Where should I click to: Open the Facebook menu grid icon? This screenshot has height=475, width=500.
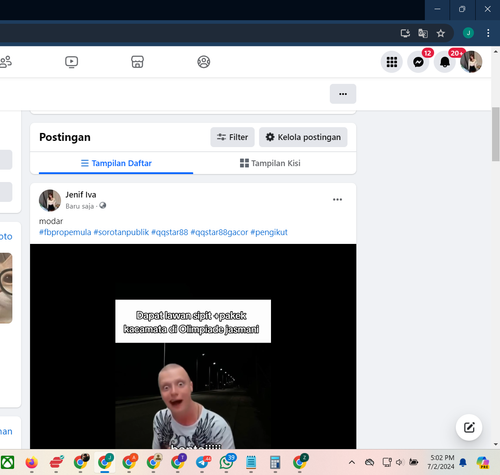[392, 62]
